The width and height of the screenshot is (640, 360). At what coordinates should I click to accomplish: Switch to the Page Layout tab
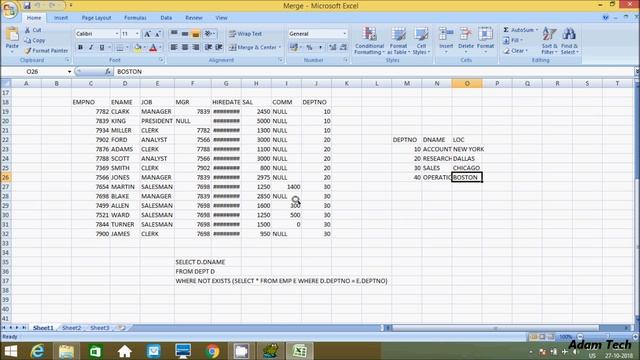click(x=96, y=18)
